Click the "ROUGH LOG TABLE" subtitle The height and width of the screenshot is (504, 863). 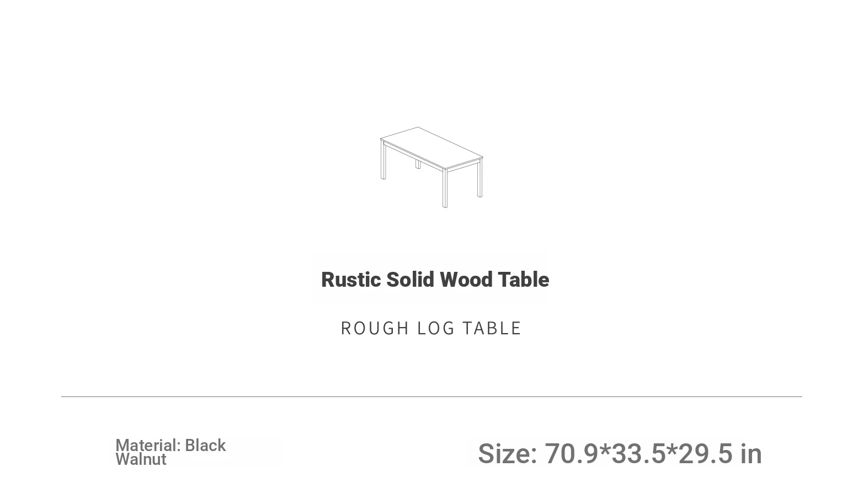[431, 328]
